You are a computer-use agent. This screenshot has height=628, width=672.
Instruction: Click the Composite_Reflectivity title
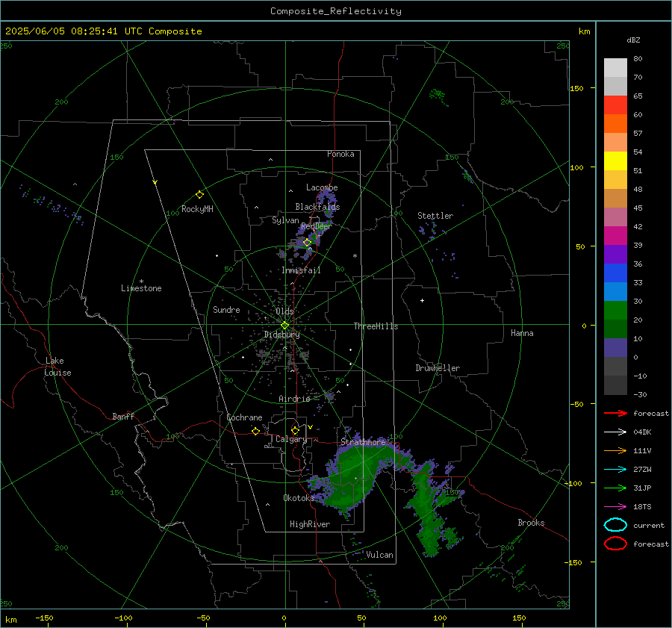pos(336,11)
